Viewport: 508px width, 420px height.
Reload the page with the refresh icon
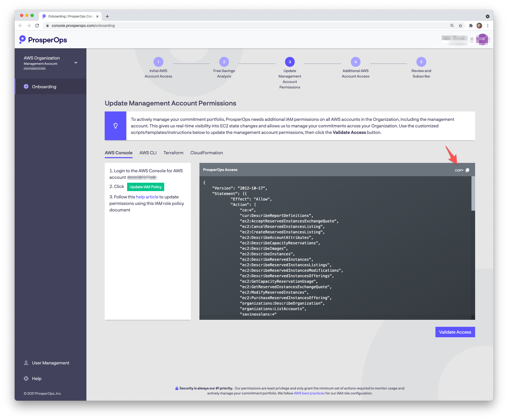pyautogui.click(x=37, y=26)
